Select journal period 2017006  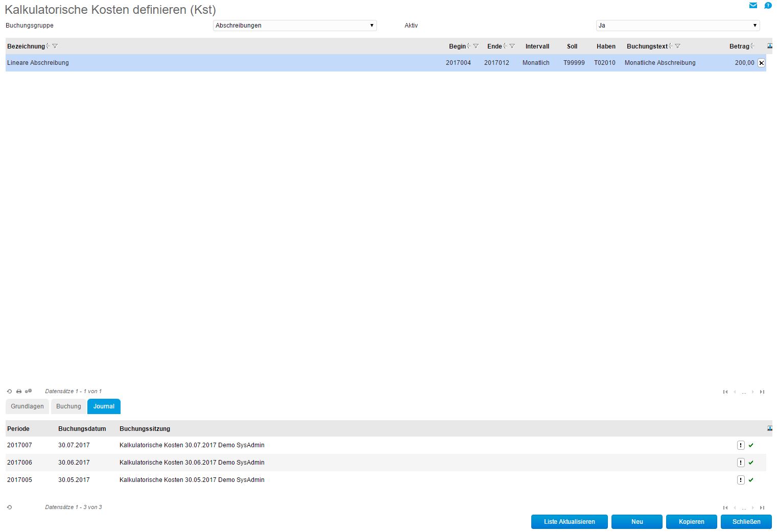(x=19, y=463)
